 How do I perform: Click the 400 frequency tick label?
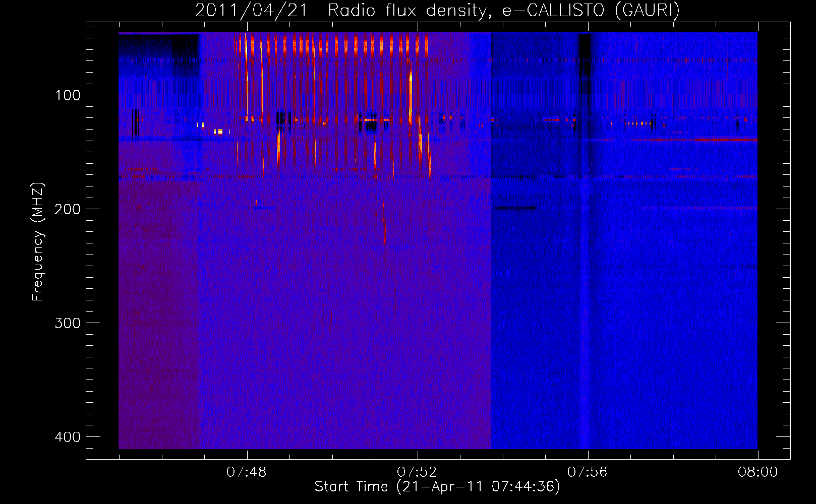[x=68, y=437]
